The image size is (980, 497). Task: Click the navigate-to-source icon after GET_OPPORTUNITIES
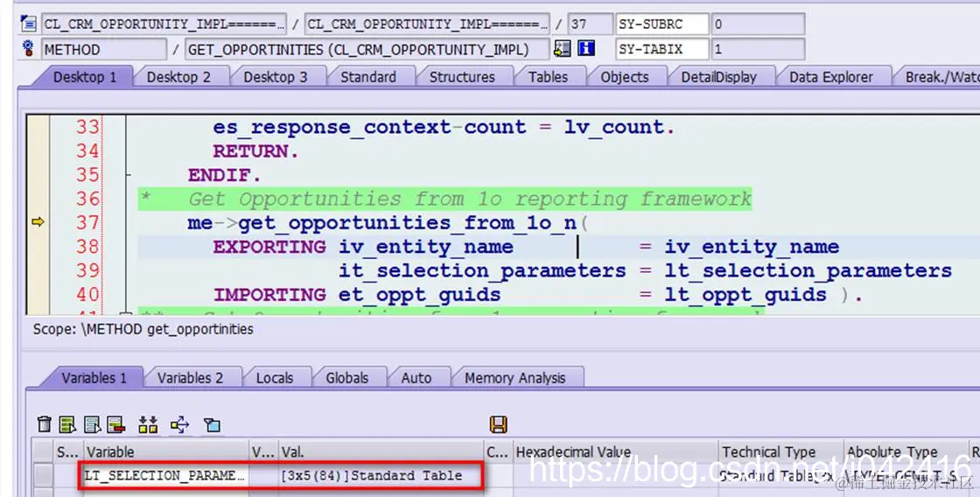[562, 48]
